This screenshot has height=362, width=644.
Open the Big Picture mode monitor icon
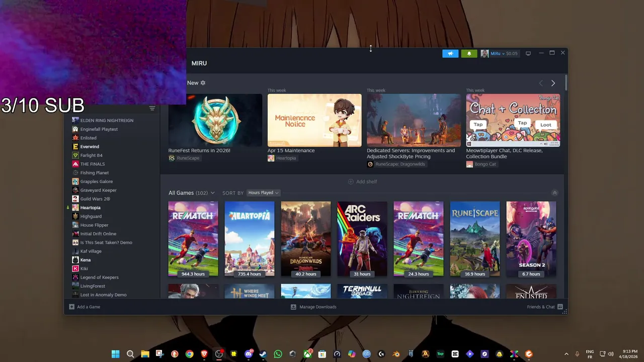click(x=528, y=53)
